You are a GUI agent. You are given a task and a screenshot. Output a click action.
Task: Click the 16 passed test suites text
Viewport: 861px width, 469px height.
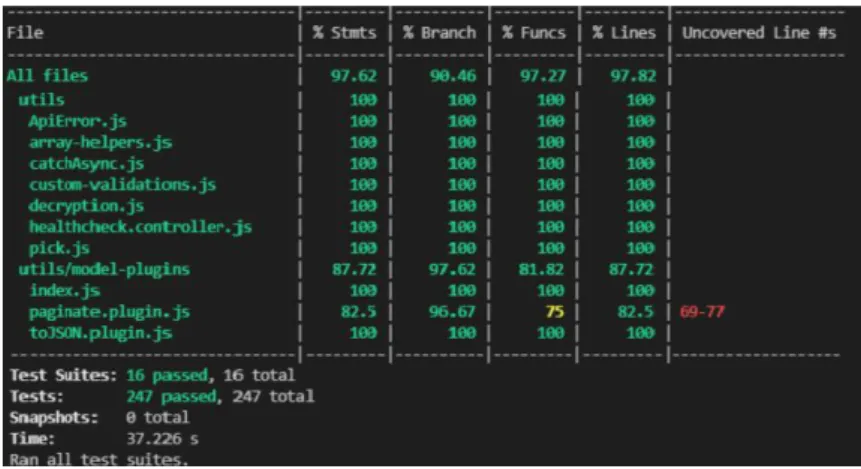(167, 376)
